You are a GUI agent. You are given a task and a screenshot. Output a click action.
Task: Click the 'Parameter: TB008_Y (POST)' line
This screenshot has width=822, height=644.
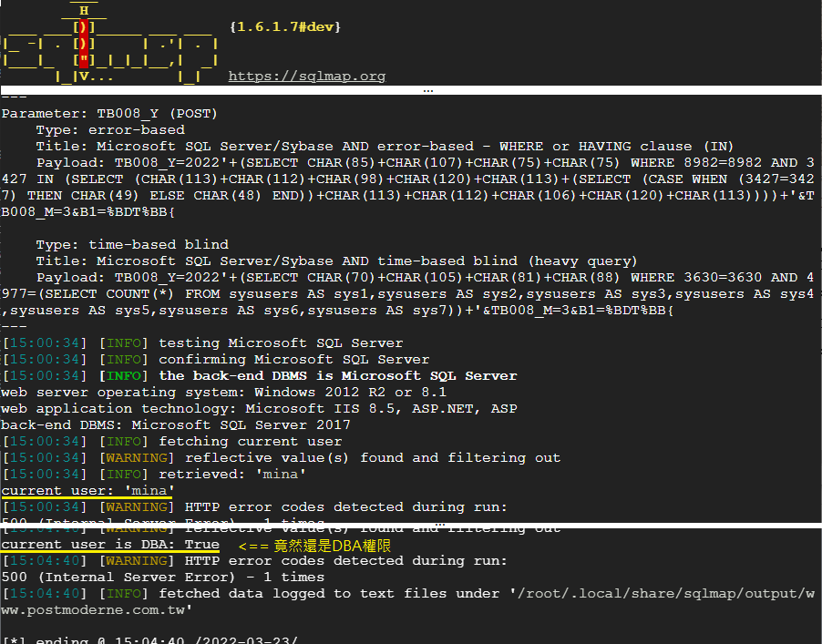(109, 114)
